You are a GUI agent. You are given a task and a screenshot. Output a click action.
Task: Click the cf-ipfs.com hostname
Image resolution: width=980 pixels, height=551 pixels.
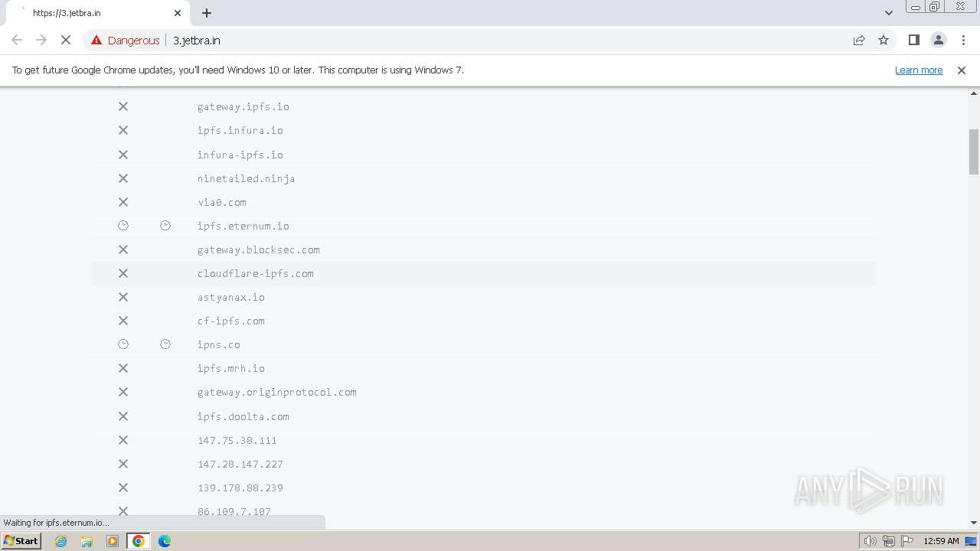231,321
